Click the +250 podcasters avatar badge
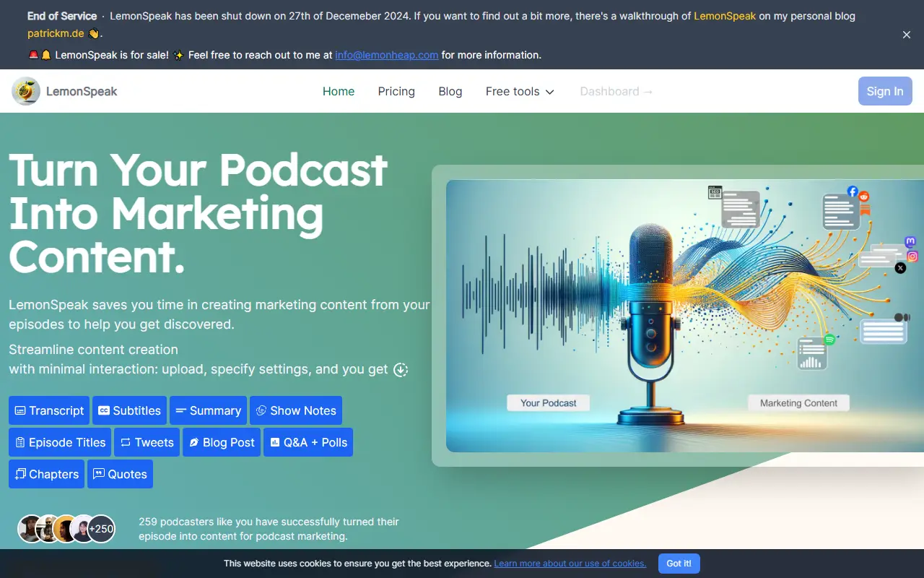The image size is (924, 578). [101, 529]
